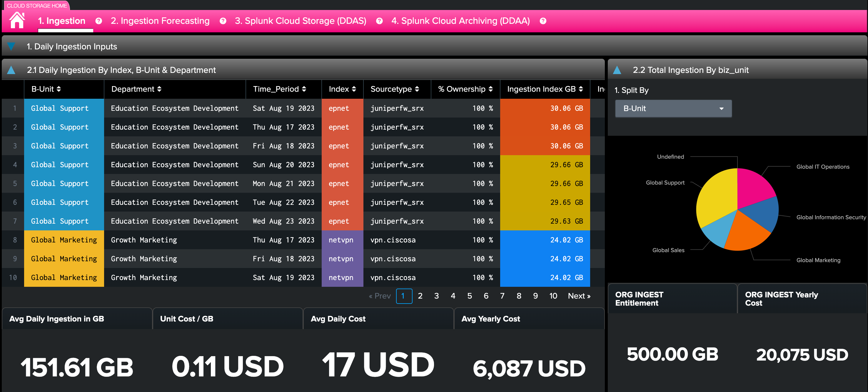This screenshot has height=392, width=868.
Task: Click Global Marketing cell in row 8
Action: click(x=64, y=240)
